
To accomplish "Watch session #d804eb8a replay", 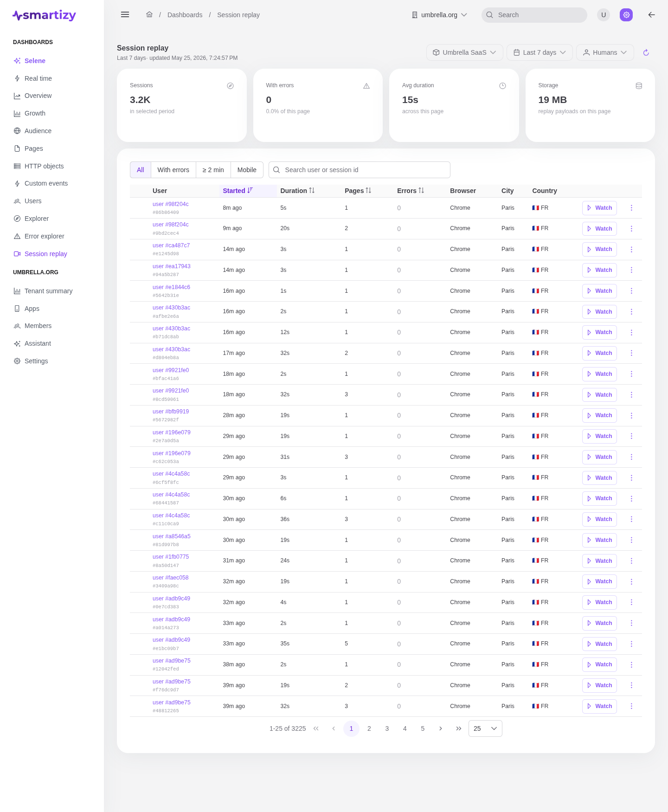I will [599, 353].
